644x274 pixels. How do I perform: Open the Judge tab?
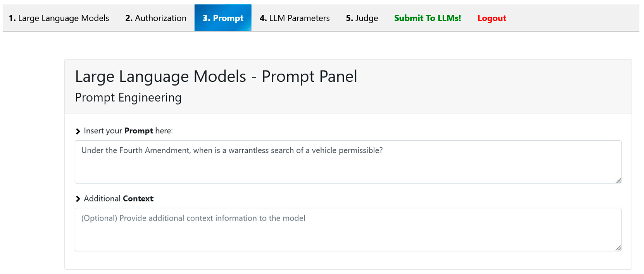pyautogui.click(x=362, y=18)
